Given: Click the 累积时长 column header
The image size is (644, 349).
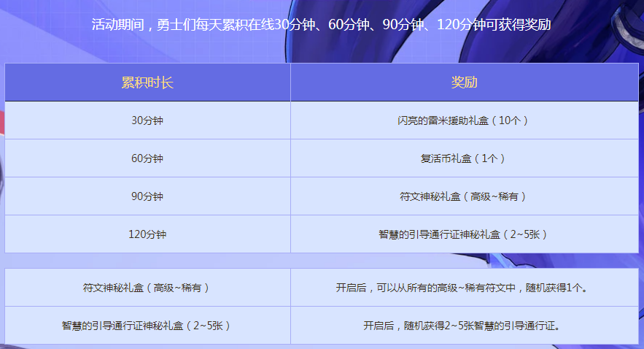Looking at the screenshot, I should pos(147,83).
